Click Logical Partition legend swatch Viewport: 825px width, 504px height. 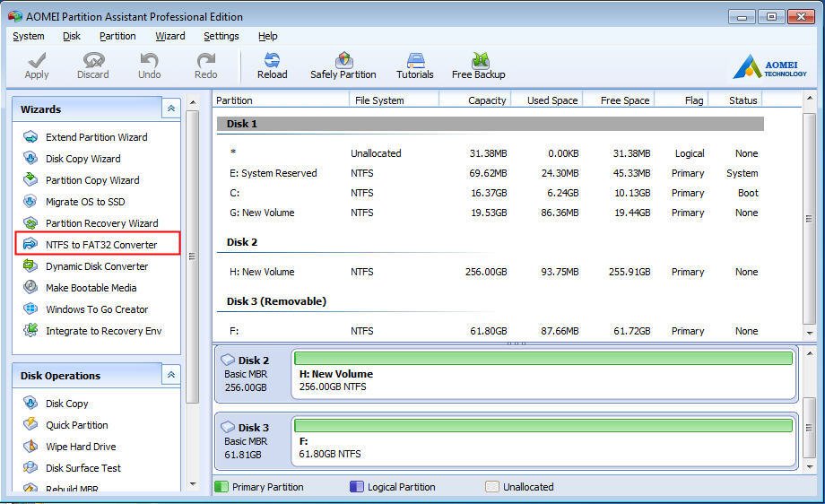[x=357, y=487]
